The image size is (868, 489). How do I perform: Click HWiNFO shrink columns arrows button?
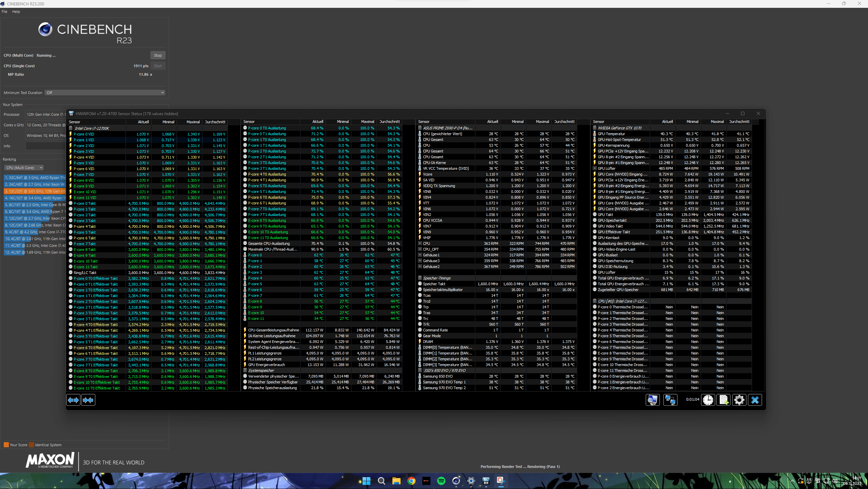[x=88, y=400]
